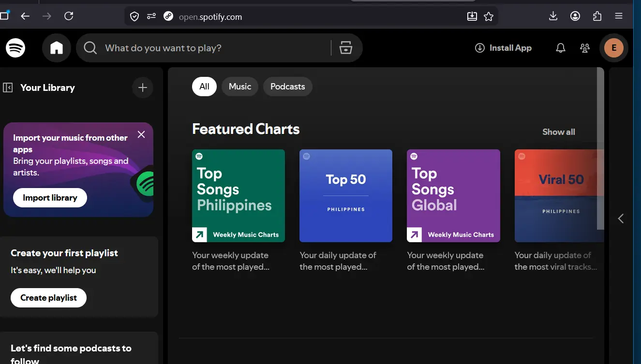The image size is (641, 364).
Task: Open browser downloads
Action: click(x=553, y=16)
